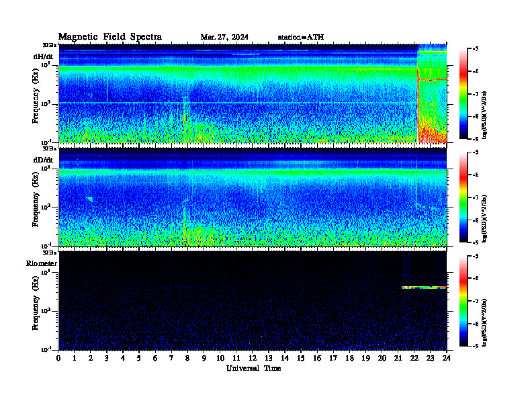Click hour tick label "17" on time axis
Screen dimensions: 532x411
(333, 358)
